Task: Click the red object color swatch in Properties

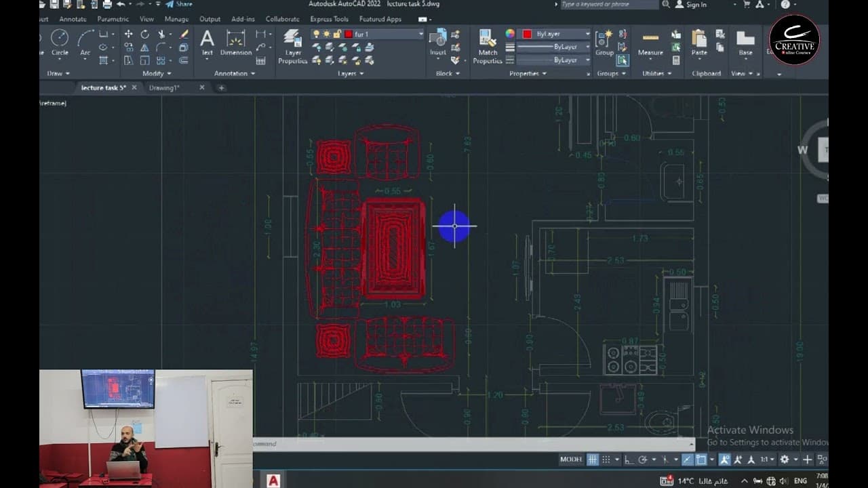Action: tap(527, 34)
